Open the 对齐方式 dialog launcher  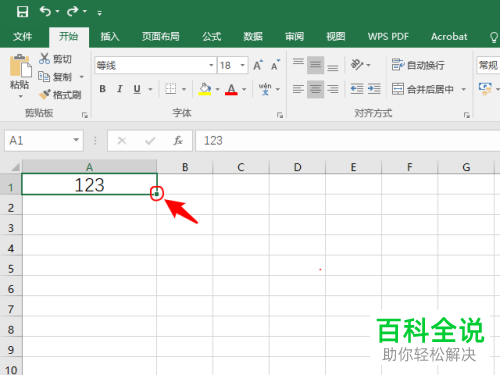(467, 115)
